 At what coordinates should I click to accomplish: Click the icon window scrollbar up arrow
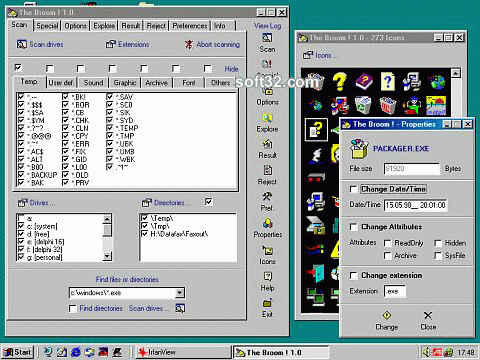456,73
